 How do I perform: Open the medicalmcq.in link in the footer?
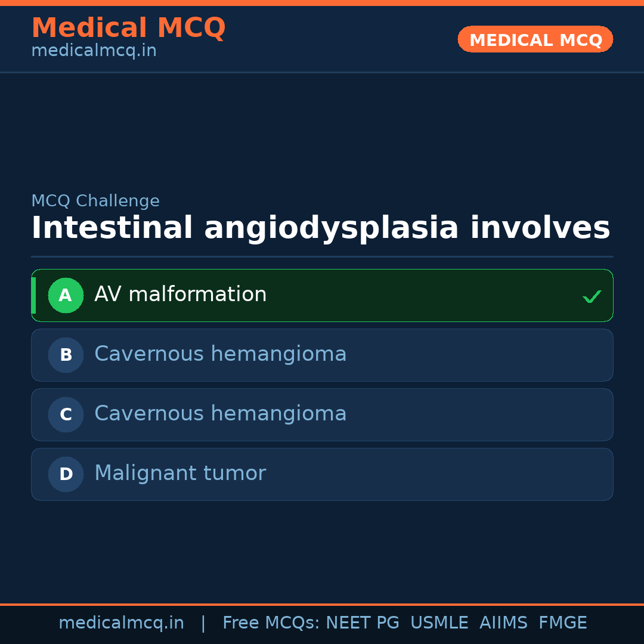121,623
